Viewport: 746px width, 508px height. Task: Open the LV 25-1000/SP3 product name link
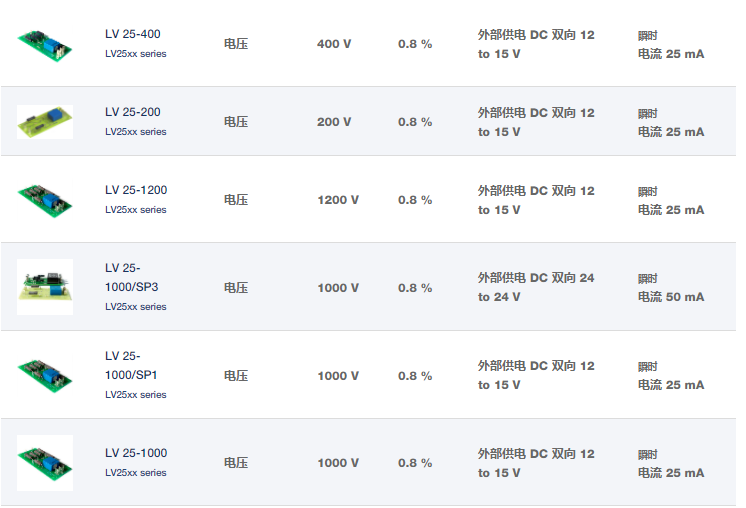tap(131, 277)
